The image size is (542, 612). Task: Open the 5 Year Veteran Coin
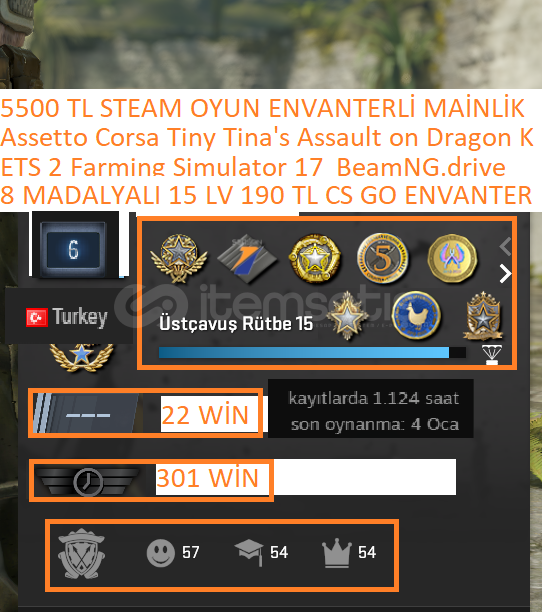383,258
